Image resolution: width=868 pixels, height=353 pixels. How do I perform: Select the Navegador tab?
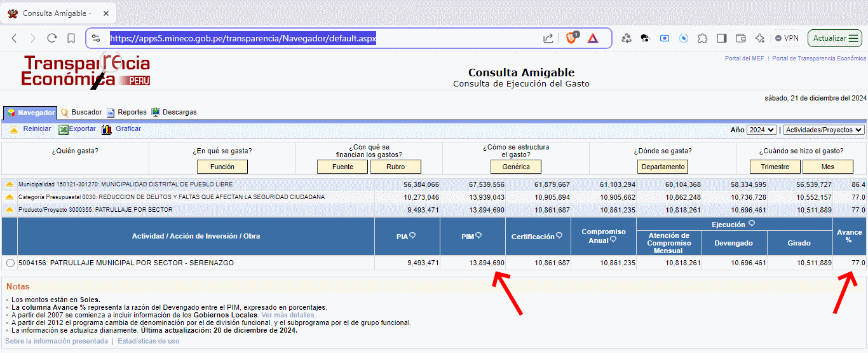[x=31, y=113]
